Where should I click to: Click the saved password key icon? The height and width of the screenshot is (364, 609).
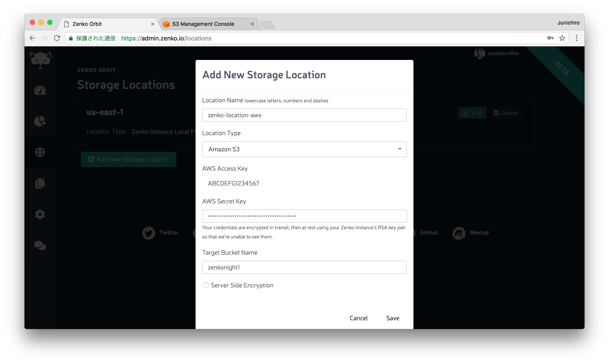550,38
